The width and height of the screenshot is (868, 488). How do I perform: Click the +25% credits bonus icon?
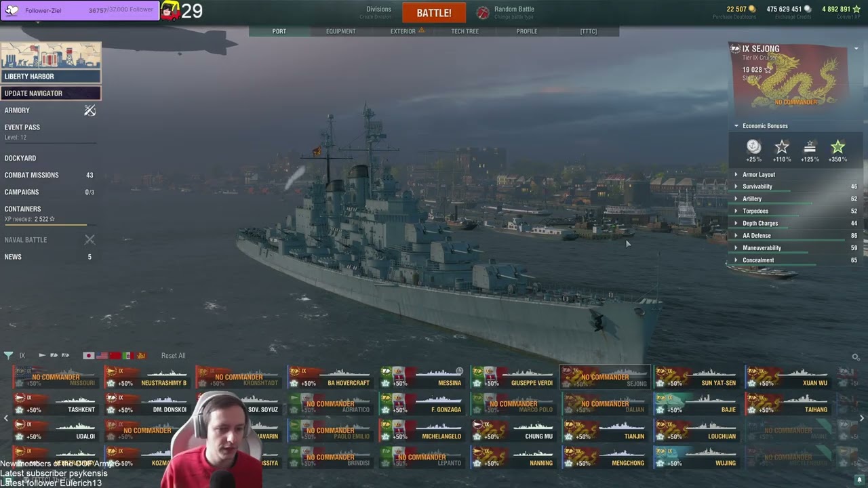click(x=753, y=146)
